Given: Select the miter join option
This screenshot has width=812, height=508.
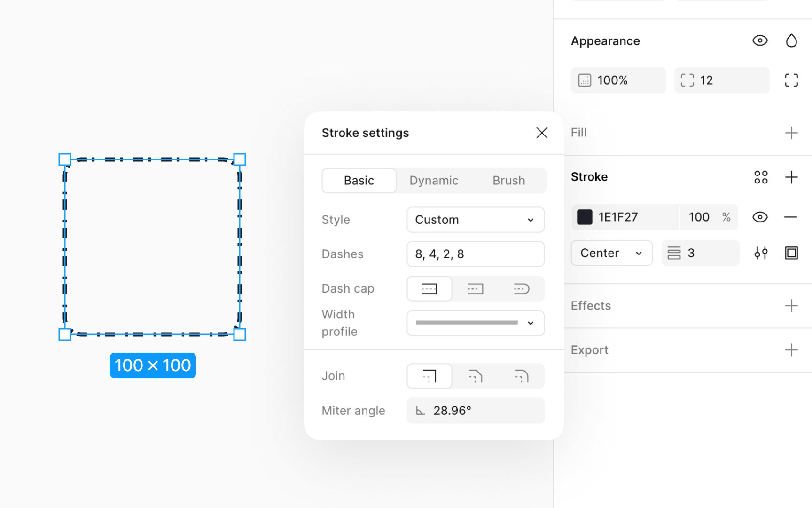Looking at the screenshot, I should (429, 376).
